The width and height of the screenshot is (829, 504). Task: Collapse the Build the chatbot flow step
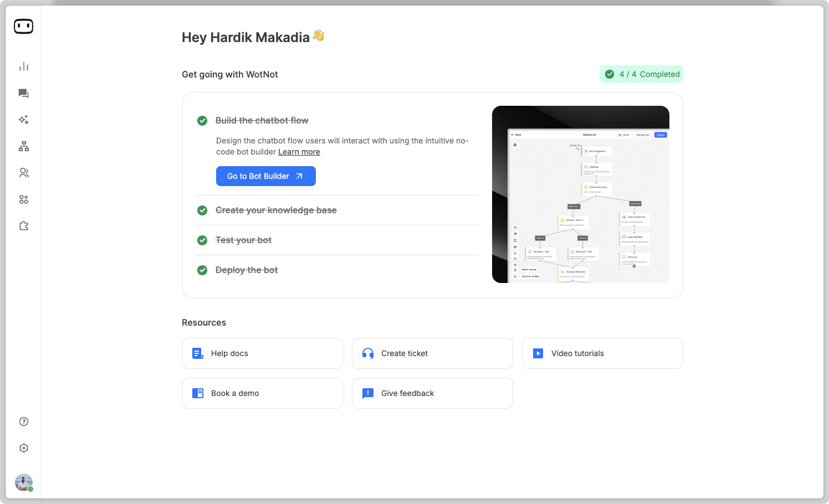click(262, 121)
